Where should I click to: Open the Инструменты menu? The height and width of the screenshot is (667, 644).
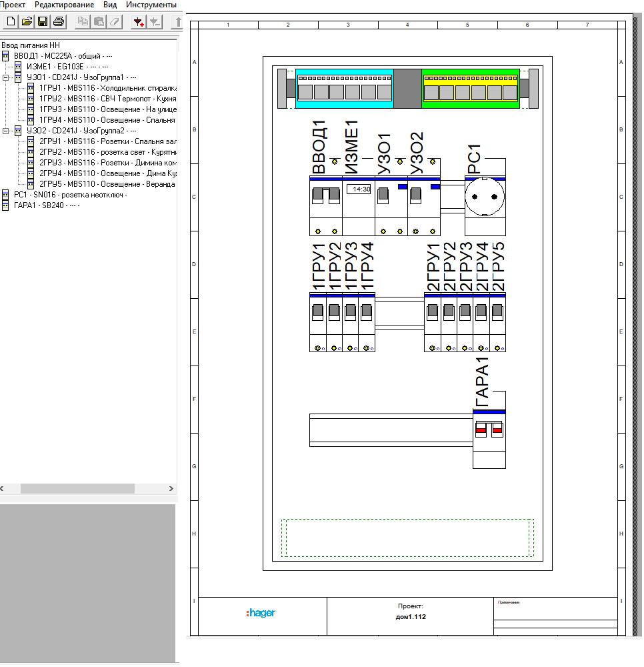(151, 5)
